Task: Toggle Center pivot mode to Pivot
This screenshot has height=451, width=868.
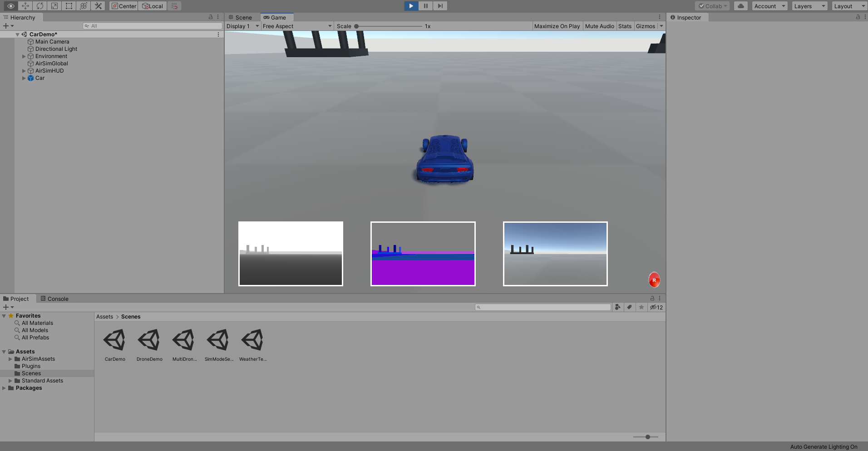Action: point(123,6)
